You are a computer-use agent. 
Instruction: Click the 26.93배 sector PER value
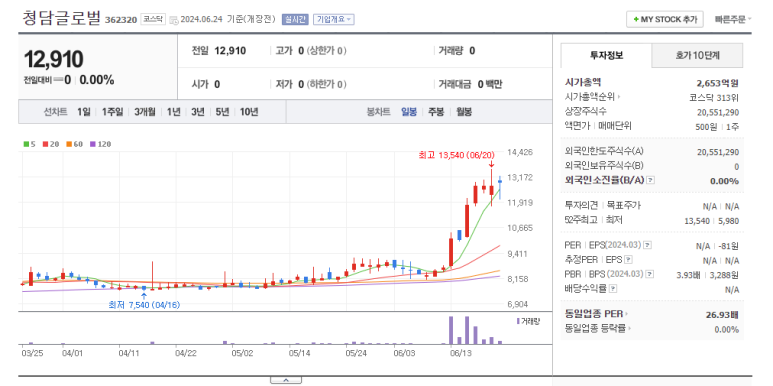coord(723,315)
